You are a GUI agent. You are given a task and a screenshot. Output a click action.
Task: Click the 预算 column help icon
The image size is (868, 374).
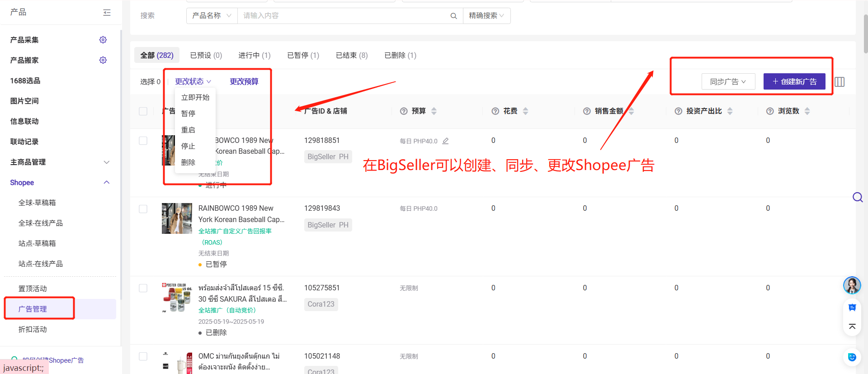tap(404, 111)
